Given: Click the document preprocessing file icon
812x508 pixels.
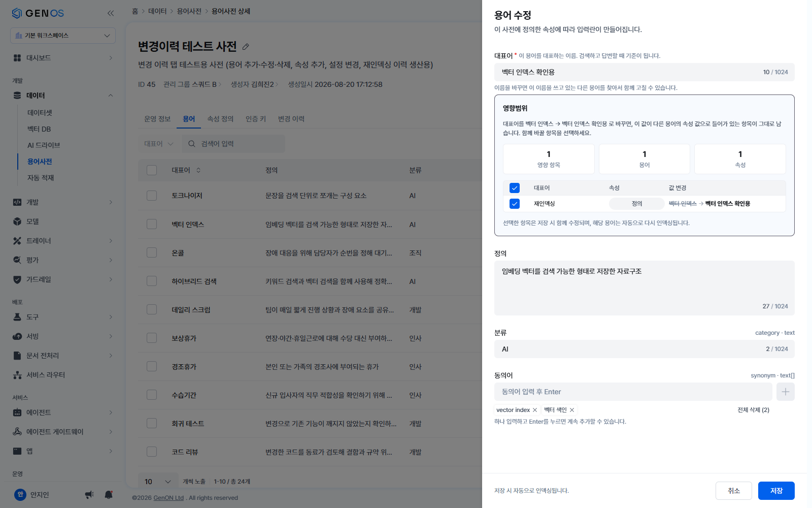Looking at the screenshot, I should tap(17, 356).
